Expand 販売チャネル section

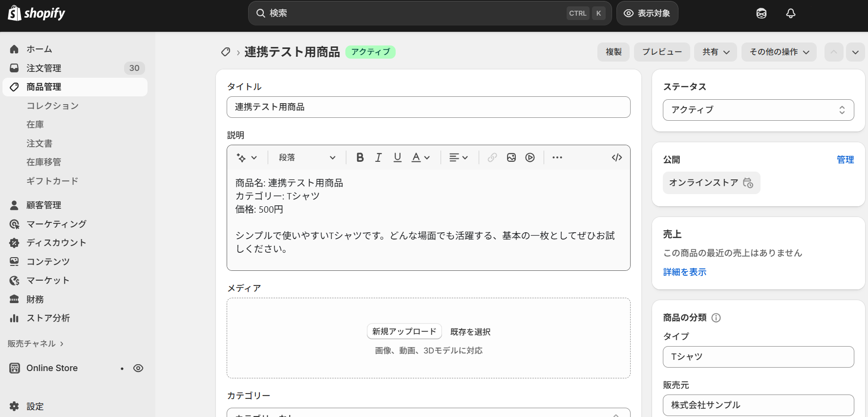36,344
